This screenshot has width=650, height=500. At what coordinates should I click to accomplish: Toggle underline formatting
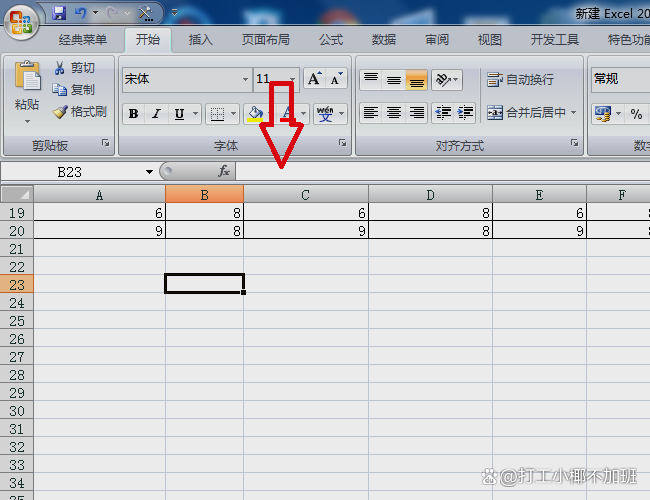pyautogui.click(x=179, y=114)
